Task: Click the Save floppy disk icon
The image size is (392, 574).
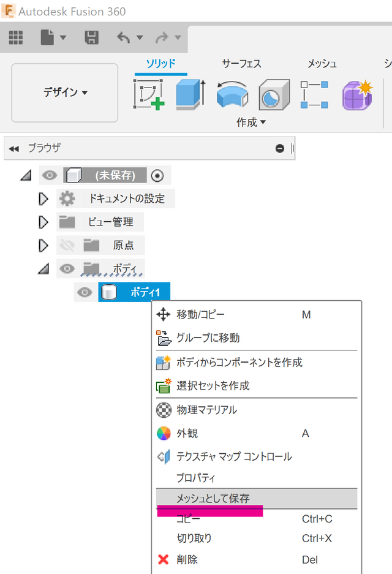Action: [x=91, y=37]
